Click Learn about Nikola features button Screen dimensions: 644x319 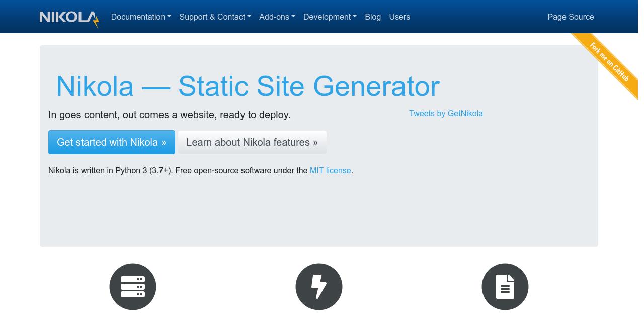[252, 142]
